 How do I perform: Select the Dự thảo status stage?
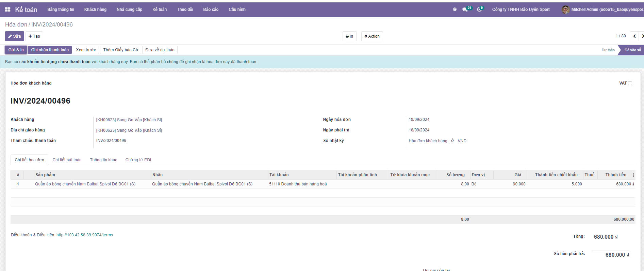coord(608,50)
